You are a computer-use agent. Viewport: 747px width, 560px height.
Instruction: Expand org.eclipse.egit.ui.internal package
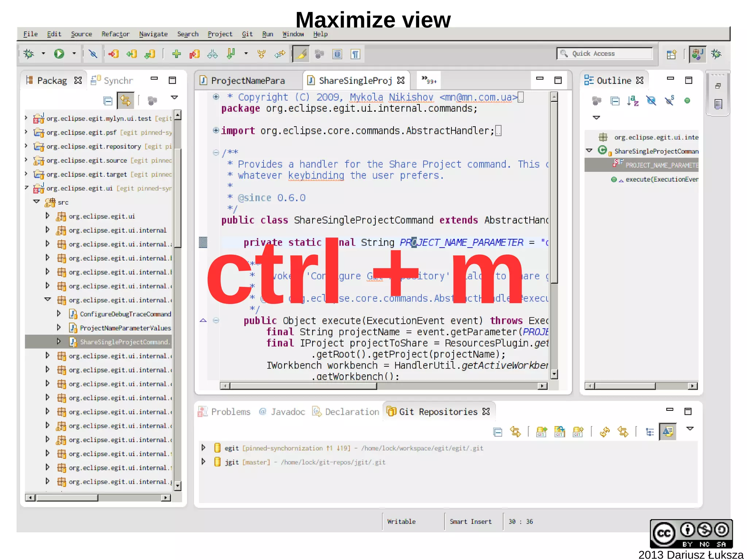coord(47,229)
